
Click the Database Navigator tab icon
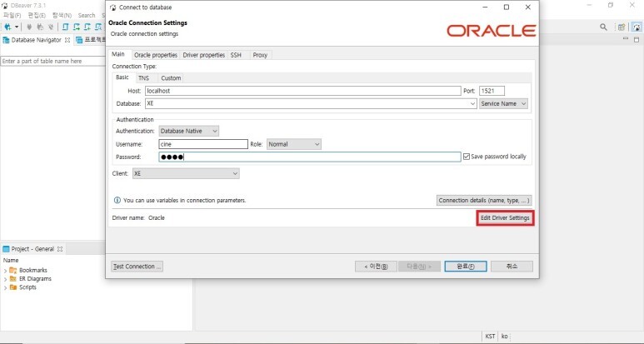[x=6, y=40]
